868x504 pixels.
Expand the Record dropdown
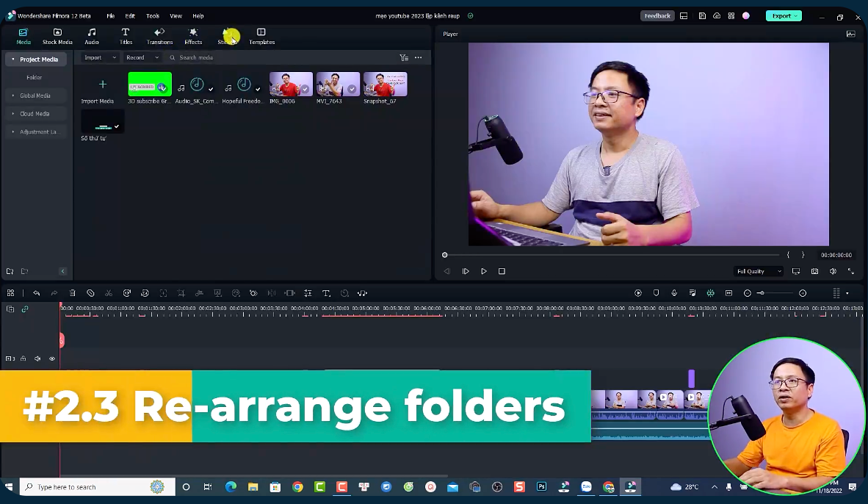[x=142, y=57]
